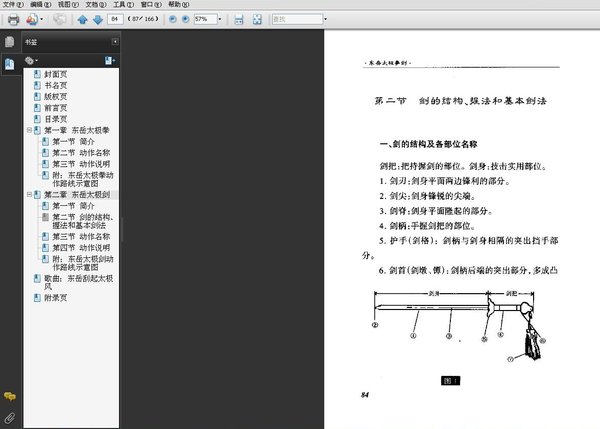Click the Create PDF icon
Viewport: 600px width, 429px height.
pyautogui.click(x=32, y=19)
